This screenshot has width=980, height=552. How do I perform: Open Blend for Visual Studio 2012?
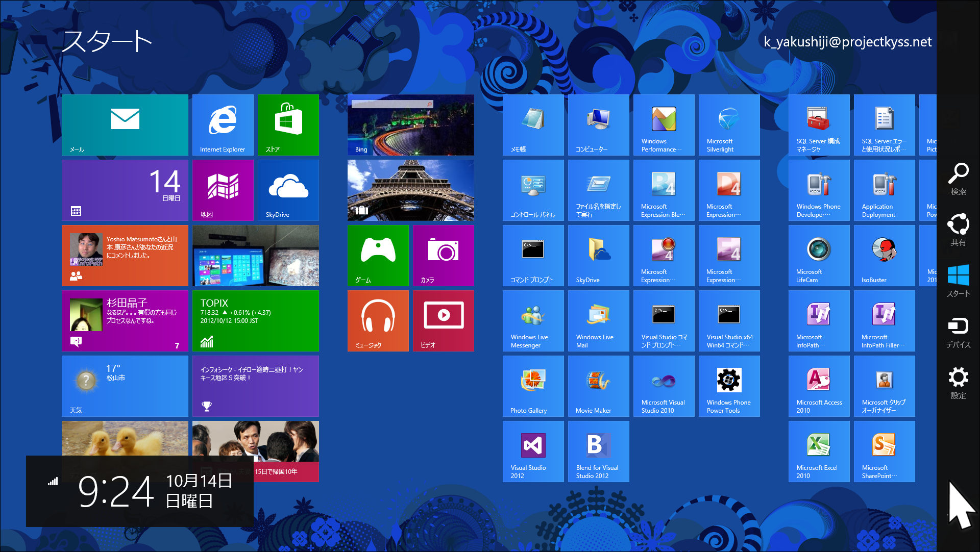(x=599, y=451)
